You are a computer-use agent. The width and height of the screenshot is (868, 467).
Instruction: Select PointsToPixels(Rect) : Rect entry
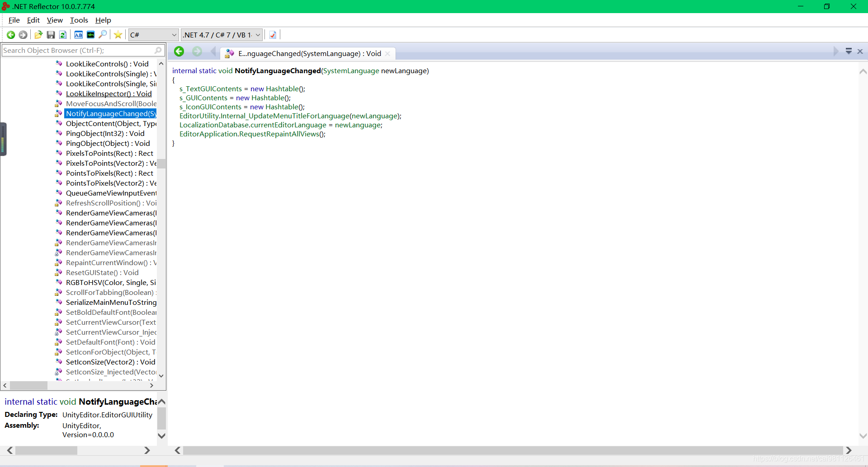pos(109,173)
